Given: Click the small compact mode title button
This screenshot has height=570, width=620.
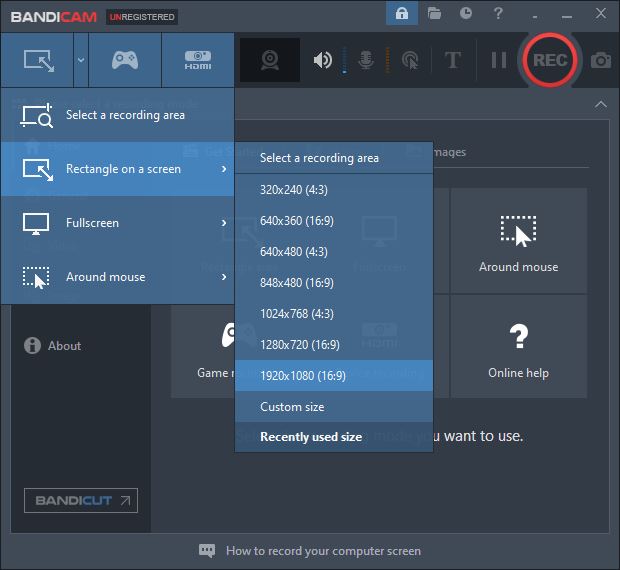Looking at the screenshot, I should click(x=535, y=17).
